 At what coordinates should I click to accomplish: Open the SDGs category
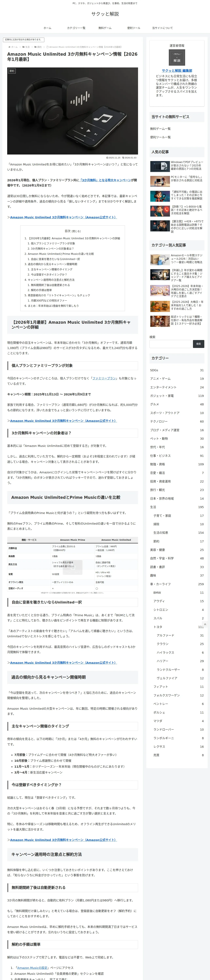point(177,370)
